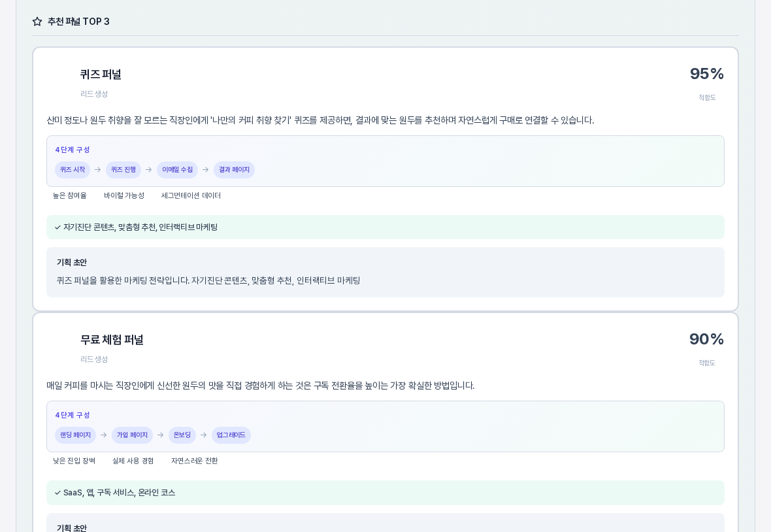Click the 90% fit score
This screenshot has width=771, height=532.
[x=706, y=339]
